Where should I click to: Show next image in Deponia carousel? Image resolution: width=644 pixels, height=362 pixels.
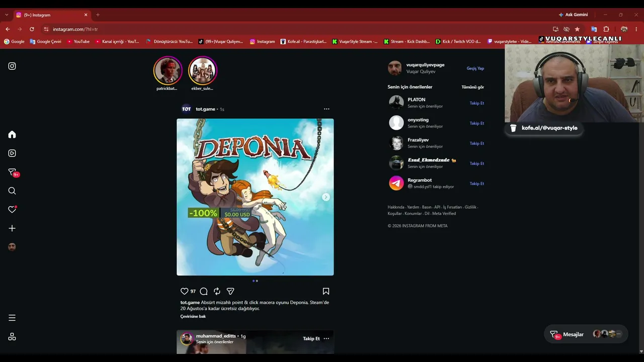tap(326, 197)
